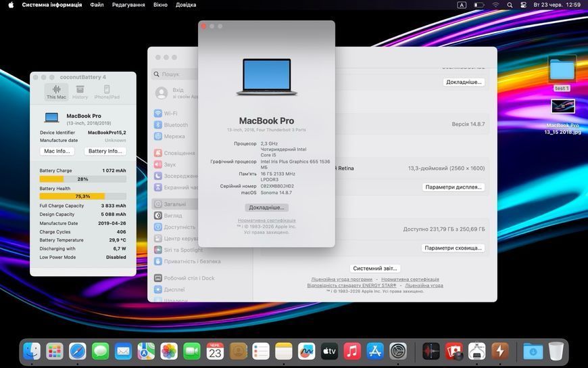
Task: Open ENERGY STAR compliance link
Action: 351,285
